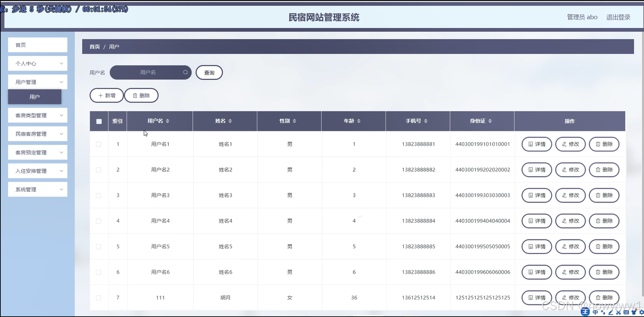Viewport: 644px width, 317px height.
Task: Click the 查询 search button
Action: tap(209, 72)
